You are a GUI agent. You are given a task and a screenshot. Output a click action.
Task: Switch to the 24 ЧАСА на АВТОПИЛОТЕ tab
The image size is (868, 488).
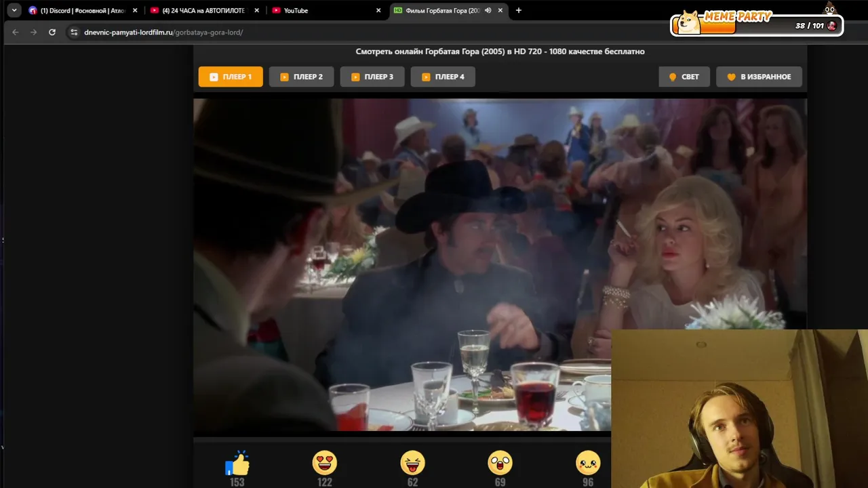pos(203,10)
